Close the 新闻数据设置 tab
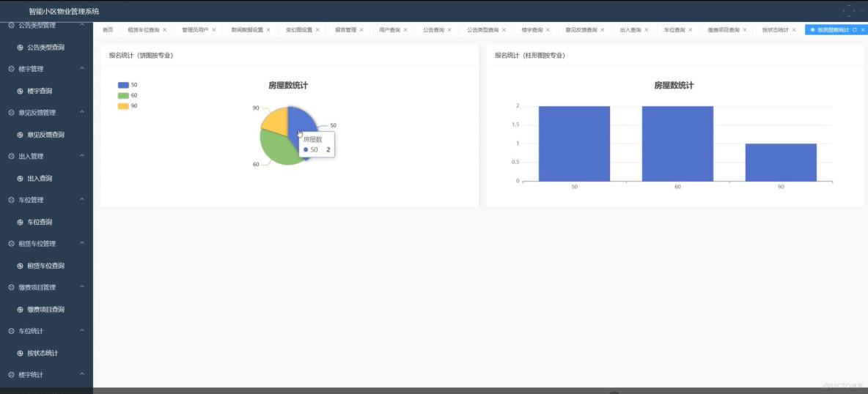The width and height of the screenshot is (868, 394). tap(268, 30)
